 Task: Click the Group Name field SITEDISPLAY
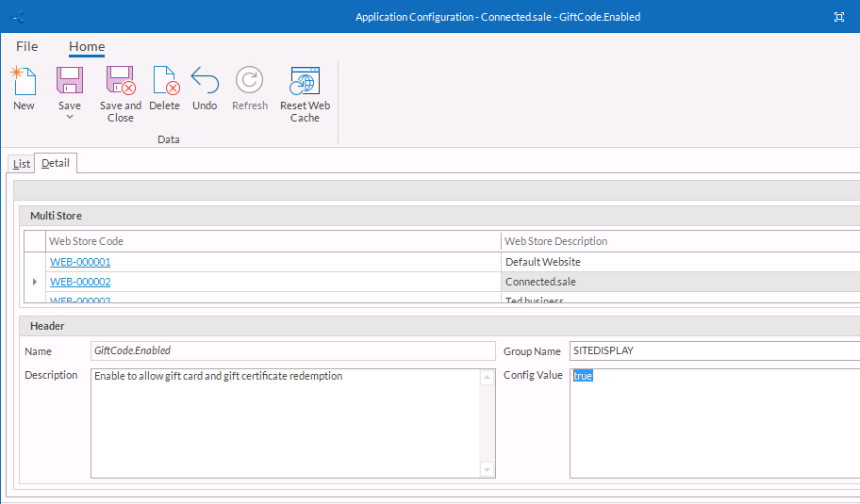[714, 350]
